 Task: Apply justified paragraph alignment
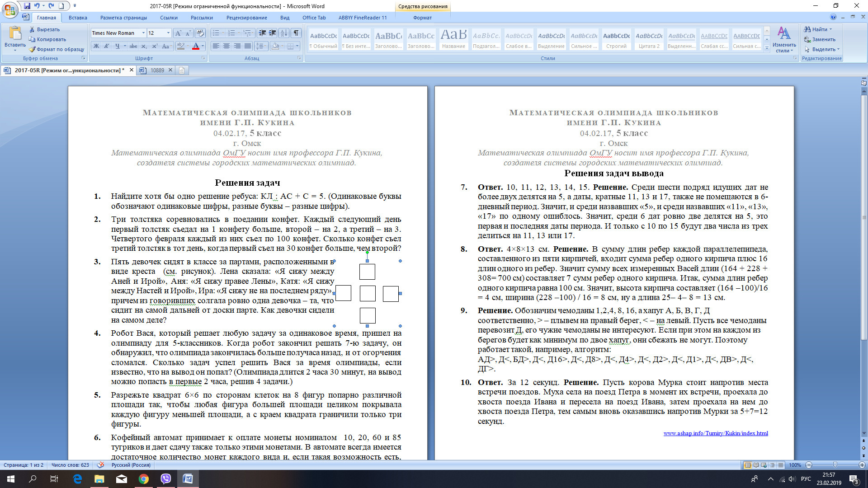tap(247, 46)
